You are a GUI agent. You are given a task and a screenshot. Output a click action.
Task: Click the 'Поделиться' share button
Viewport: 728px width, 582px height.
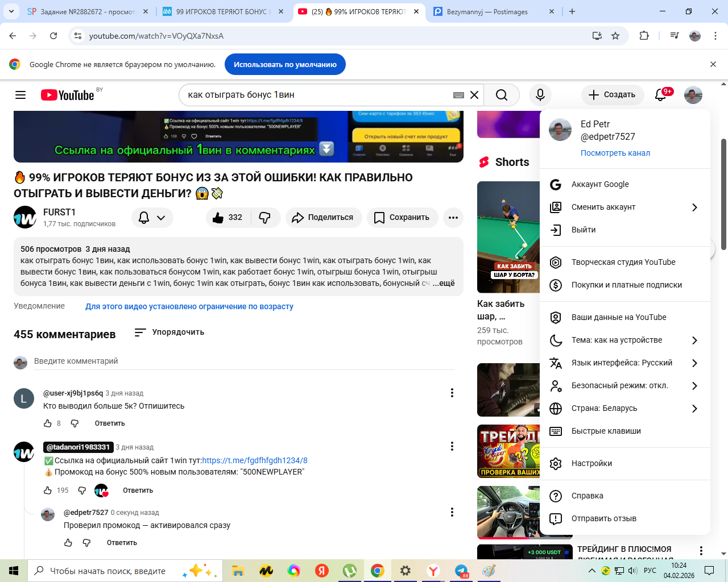(x=324, y=218)
